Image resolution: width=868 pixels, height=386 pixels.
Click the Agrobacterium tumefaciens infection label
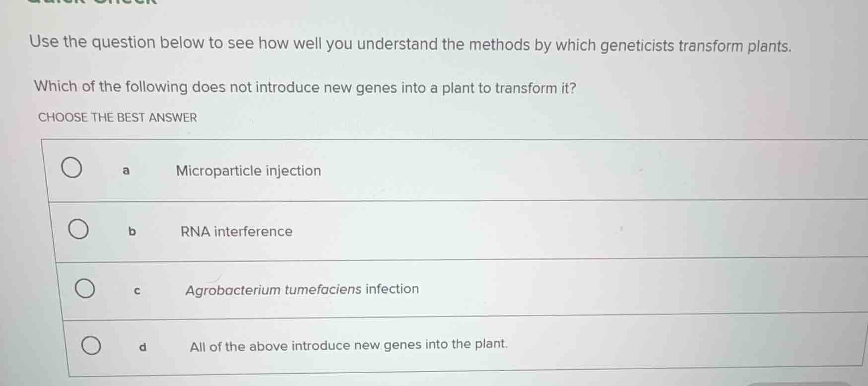click(x=301, y=289)
